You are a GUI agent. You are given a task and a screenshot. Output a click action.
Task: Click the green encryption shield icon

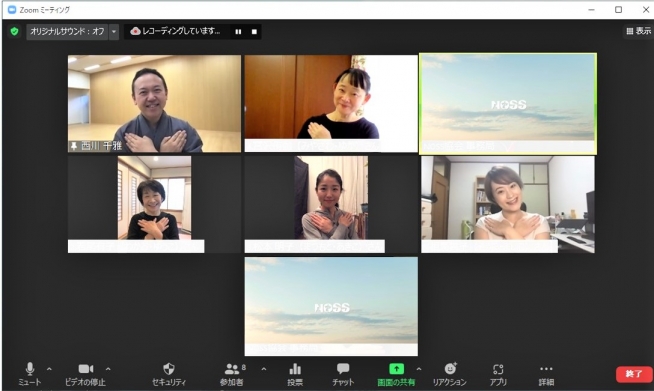(x=14, y=31)
